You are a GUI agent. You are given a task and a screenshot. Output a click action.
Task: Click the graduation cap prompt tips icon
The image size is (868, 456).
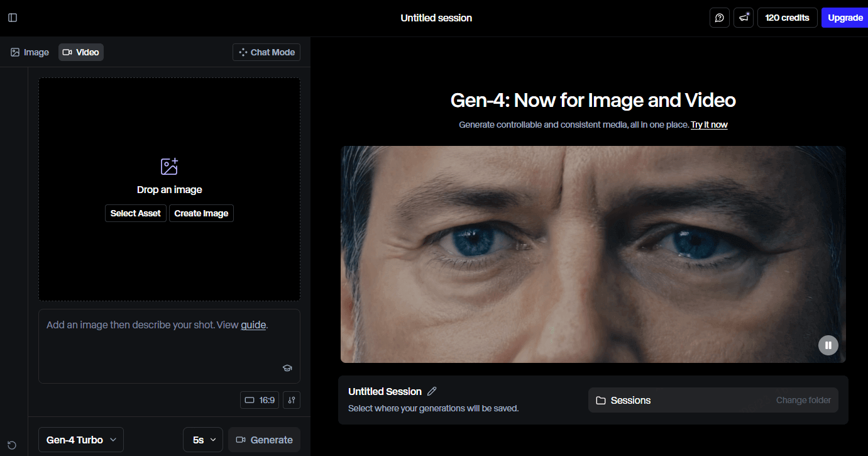[287, 368]
